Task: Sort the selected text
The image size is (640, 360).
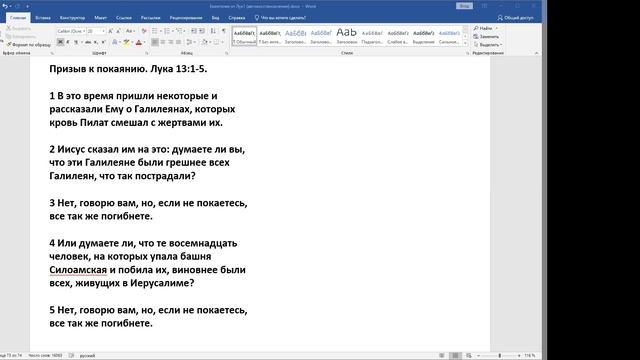Action: coord(213,31)
